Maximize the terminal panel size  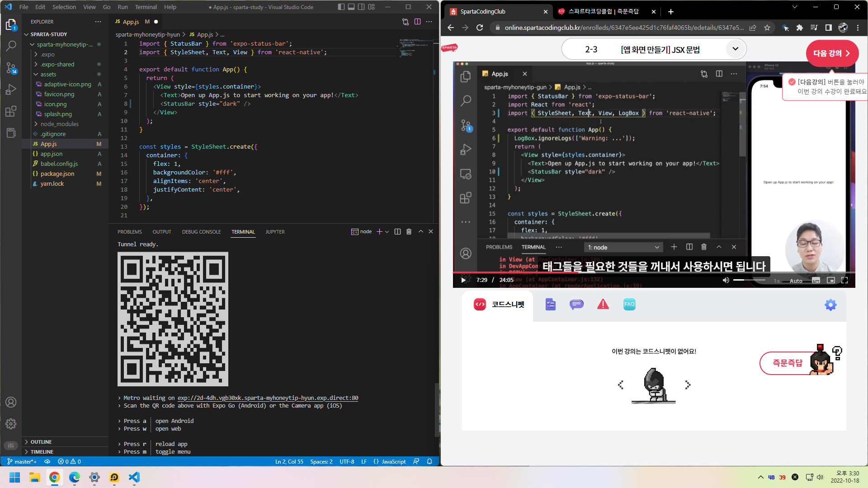(x=421, y=231)
